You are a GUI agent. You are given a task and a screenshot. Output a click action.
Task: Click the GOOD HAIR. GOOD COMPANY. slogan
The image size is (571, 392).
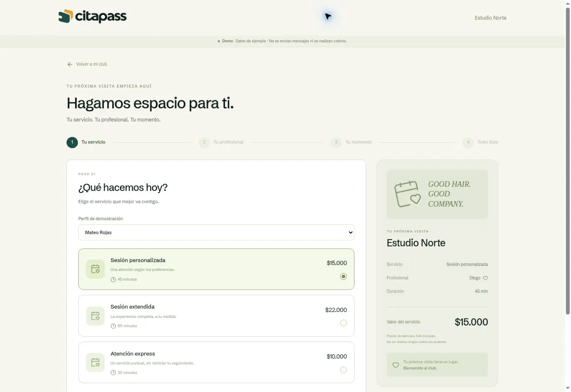coord(449,194)
